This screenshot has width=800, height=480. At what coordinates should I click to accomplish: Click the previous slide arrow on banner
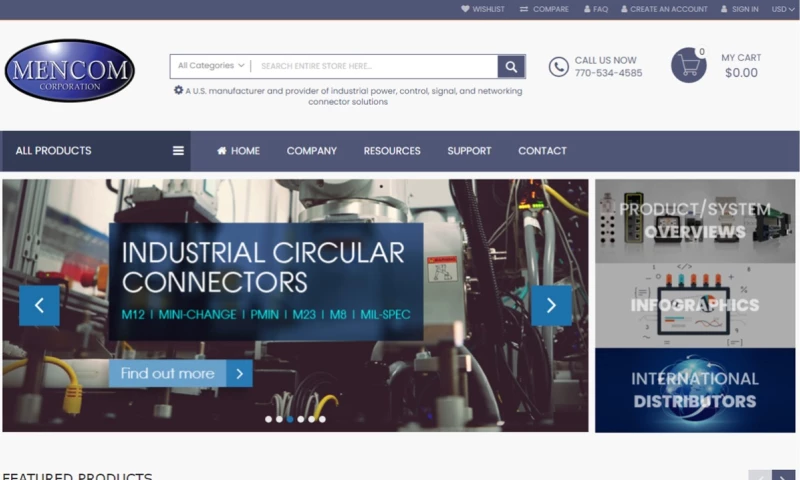pos(39,306)
